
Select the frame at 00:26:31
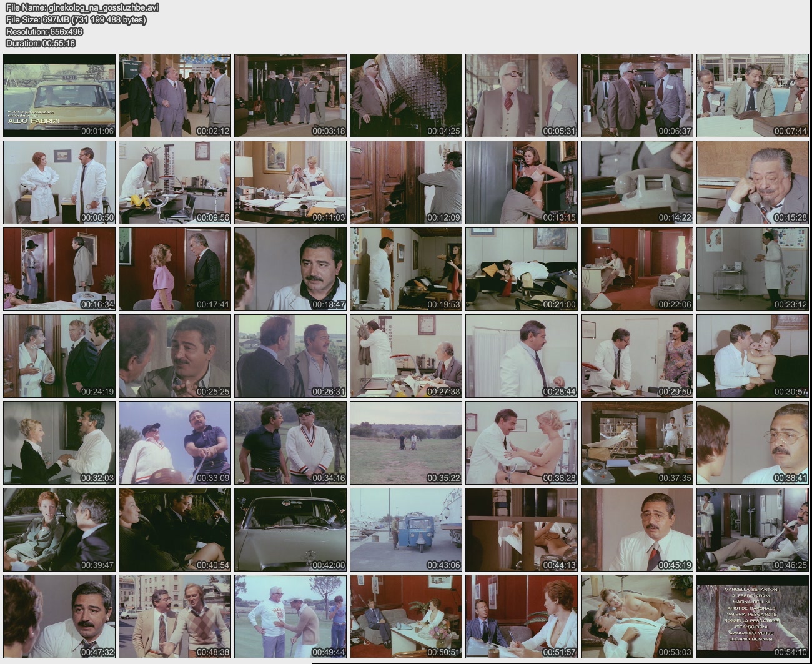coord(290,356)
